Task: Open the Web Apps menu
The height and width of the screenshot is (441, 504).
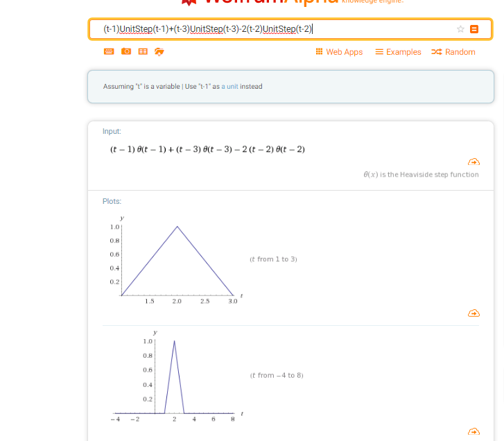Action: point(339,52)
